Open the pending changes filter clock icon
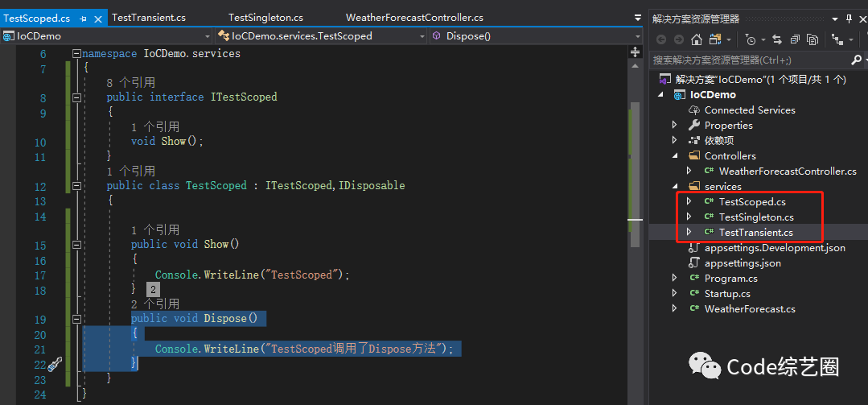Screen dimensions: 868x405 tap(750, 39)
